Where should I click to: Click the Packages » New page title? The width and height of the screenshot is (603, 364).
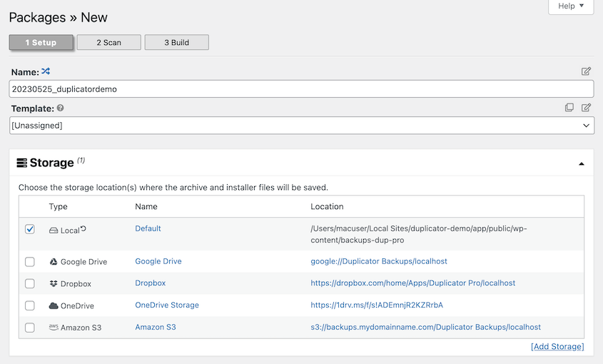(58, 18)
